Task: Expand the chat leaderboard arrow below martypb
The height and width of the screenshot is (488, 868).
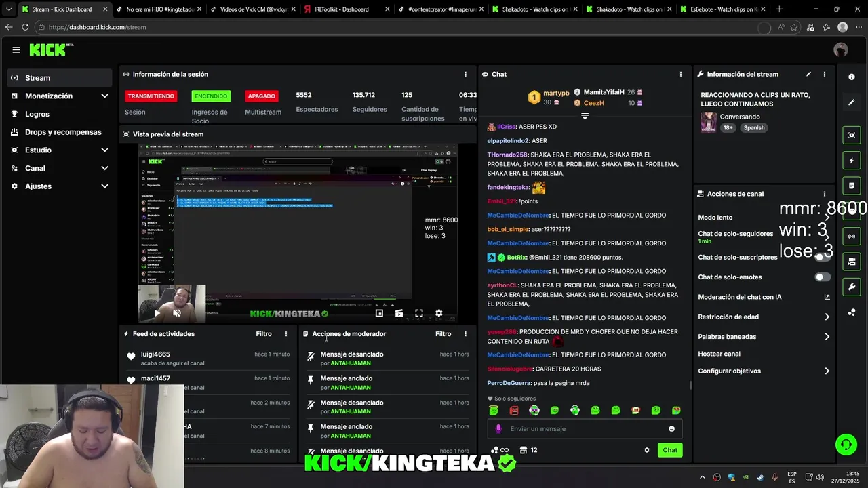Action: [x=585, y=116]
